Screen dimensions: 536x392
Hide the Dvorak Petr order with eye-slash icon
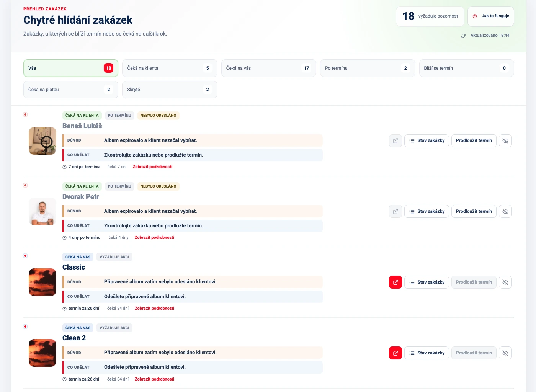[x=505, y=211]
